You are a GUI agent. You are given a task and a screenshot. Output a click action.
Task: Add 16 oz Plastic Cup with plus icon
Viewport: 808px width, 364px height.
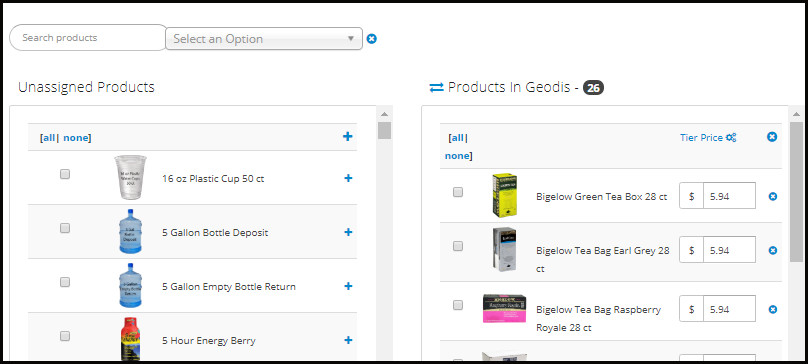click(x=348, y=178)
